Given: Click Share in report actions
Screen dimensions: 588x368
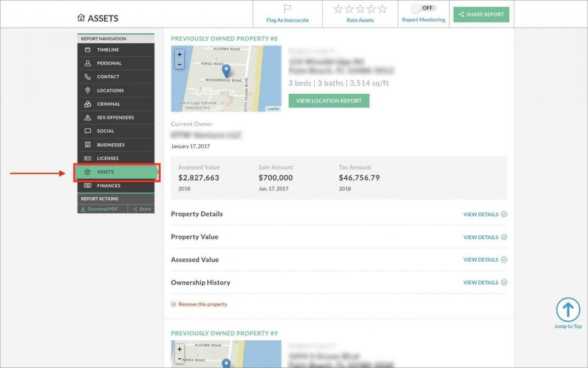Looking at the screenshot, I should point(141,209).
